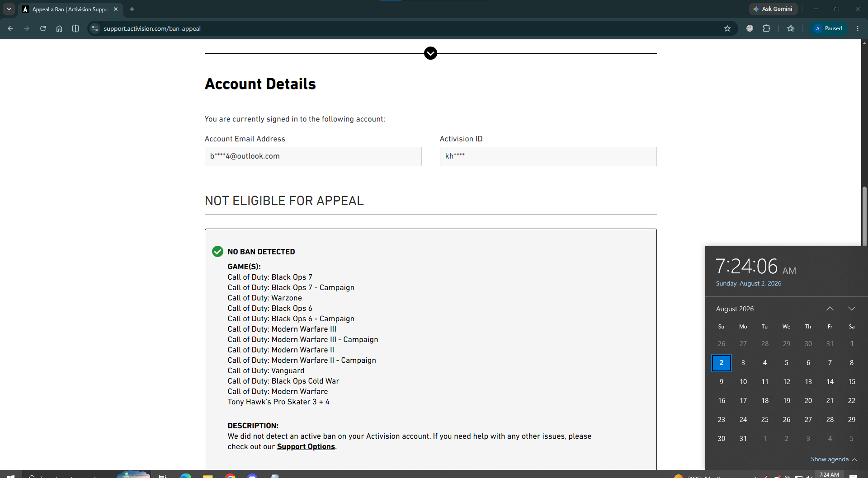The height and width of the screenshot is (478, 868).
Task: Open a new browser tab
Action: [x=132, y=9]
